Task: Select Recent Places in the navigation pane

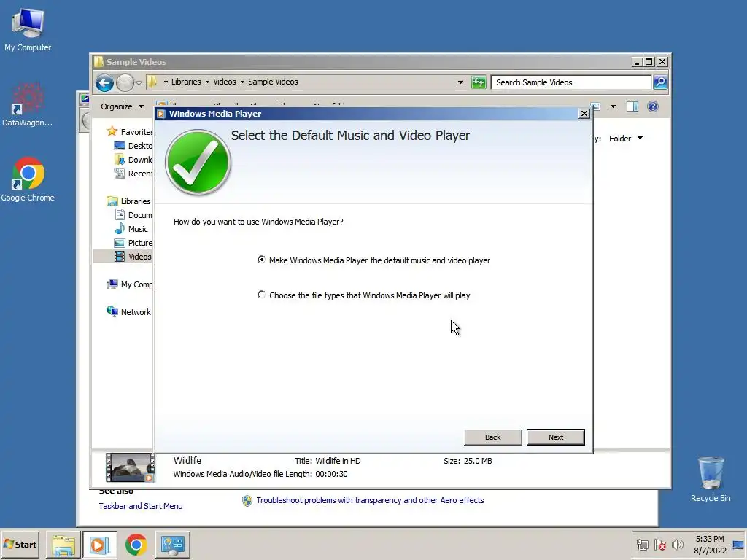Action: 133,174
